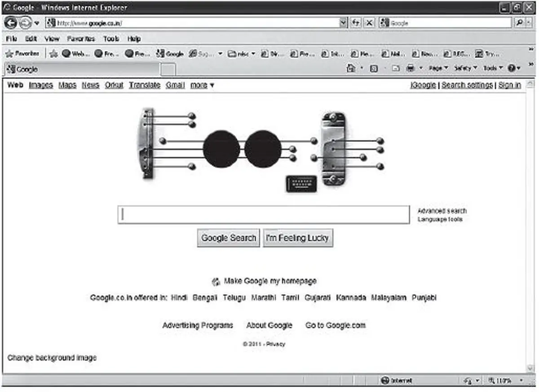The width and height of the screenshot is (539, 392).
Task: Click Make Google my homepage link
Action: [x=270, y=281]
